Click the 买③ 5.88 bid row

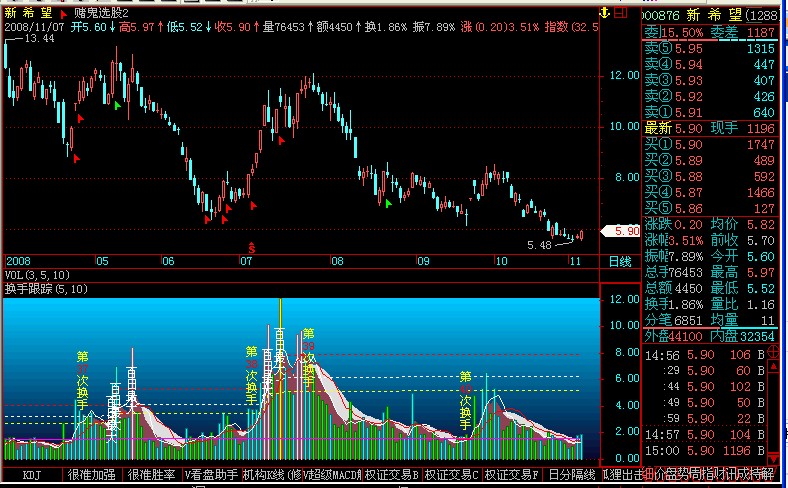coord(710,177)
